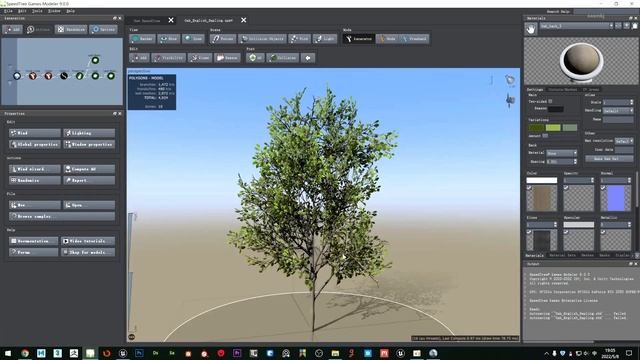640x360 pixels.
Task: Click Browse samples button
Action: pos(62,216)
